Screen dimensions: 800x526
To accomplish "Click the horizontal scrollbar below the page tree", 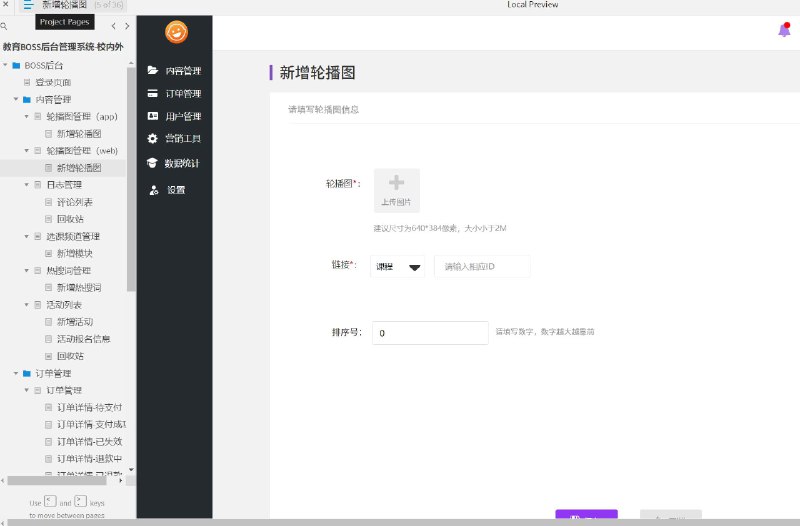I will [x=56, y=480].
